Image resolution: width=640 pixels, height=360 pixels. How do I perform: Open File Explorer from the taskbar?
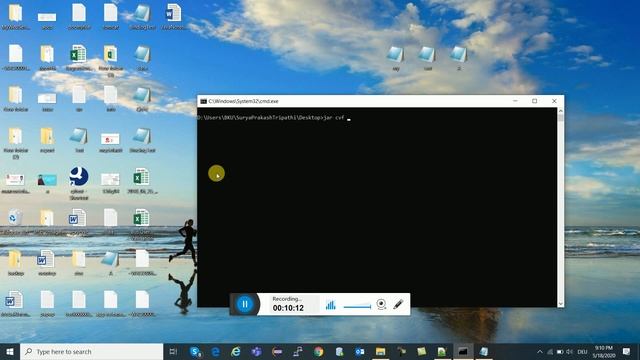point(380,351)
